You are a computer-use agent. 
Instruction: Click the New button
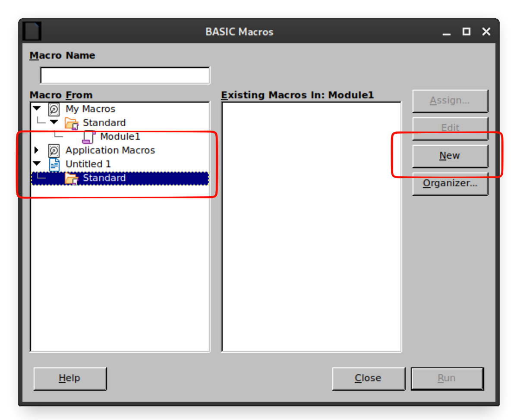450,156
